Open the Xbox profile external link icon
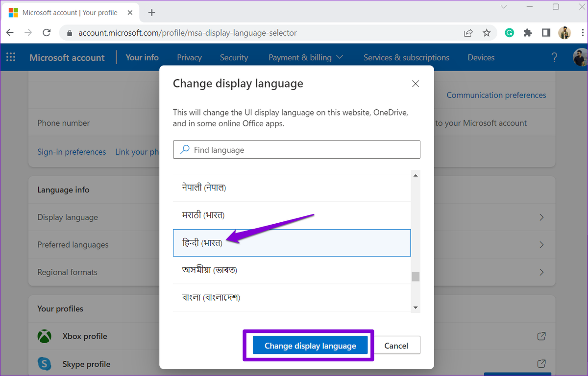588x376 pixels. tap(541, 336)
